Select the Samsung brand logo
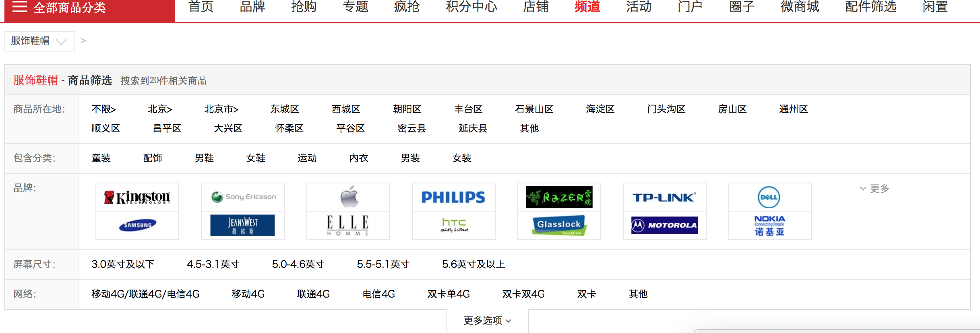 [137, 225]
